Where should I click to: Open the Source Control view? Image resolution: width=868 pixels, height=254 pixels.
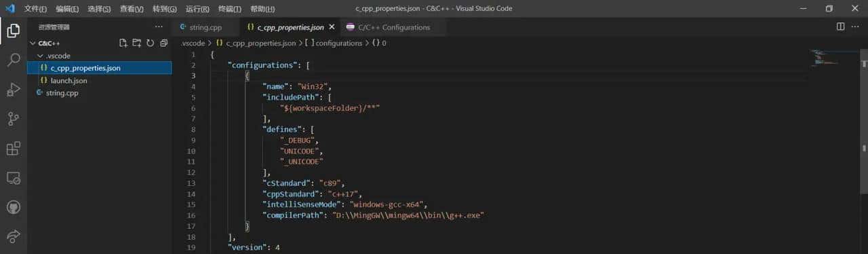[13, 119]
